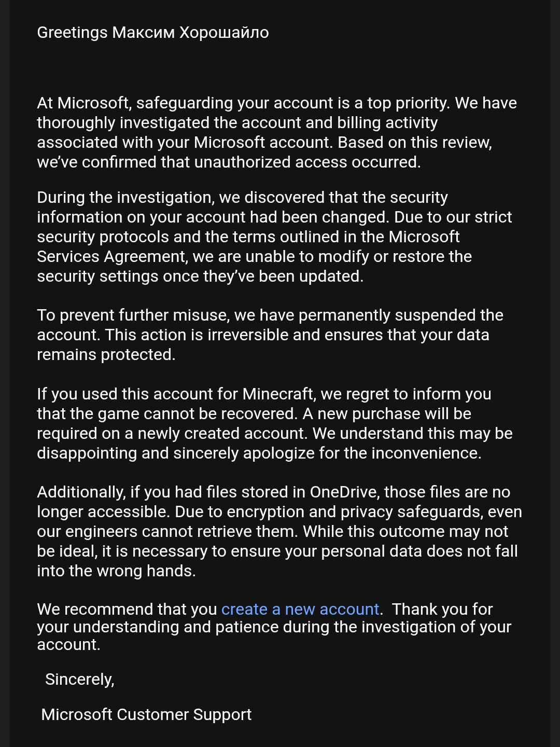560x747 pixels.
Task: Click the 'Sincerely,' closing line
Action: point(80,679)
